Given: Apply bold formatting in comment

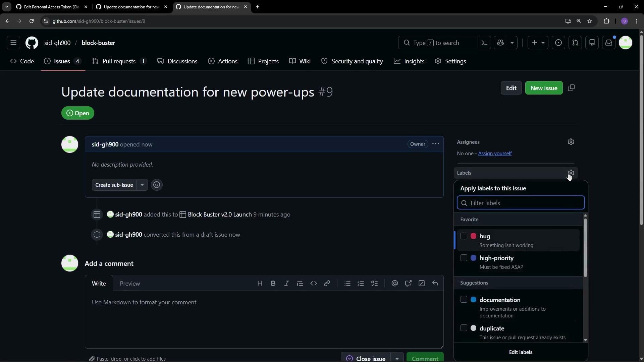Looking at the screenshot, I should tap(273, 284).
